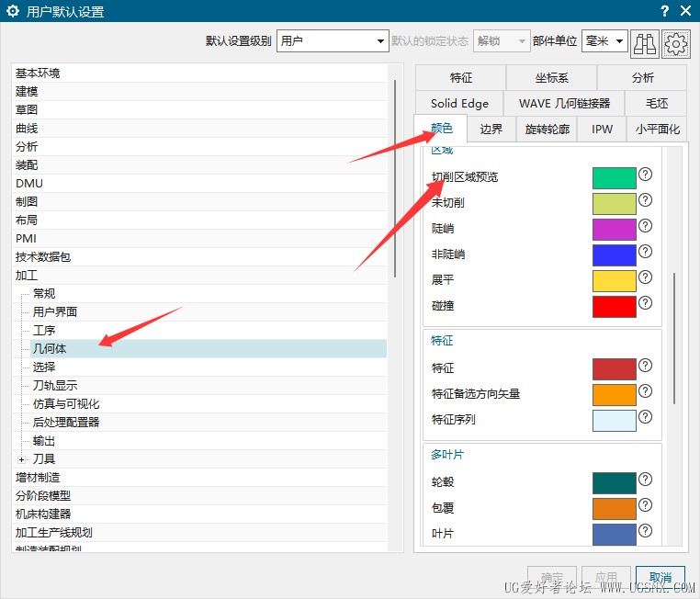Screen dimensions: 700x599
Task: Click help icon next to 轮毂
Action: [x=645, y=480]
